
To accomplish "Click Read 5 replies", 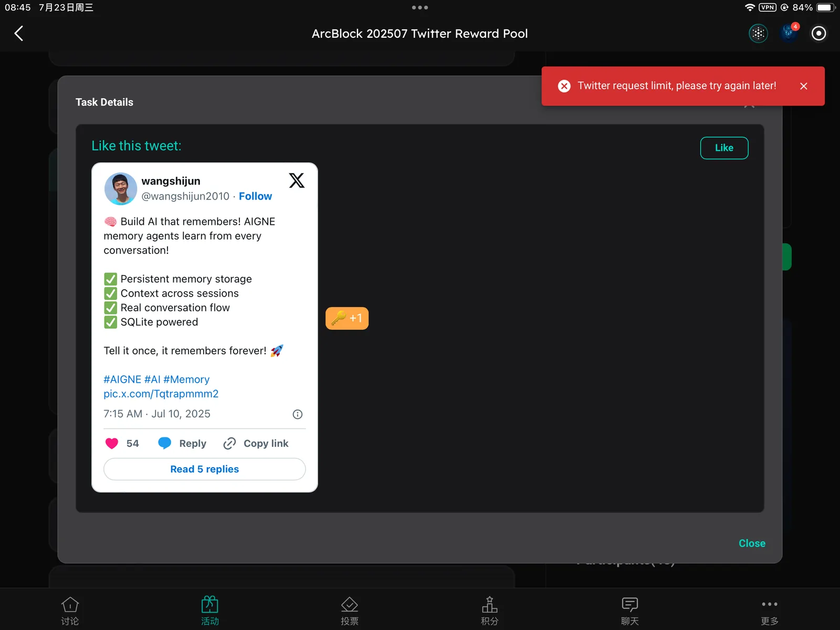I will coord(205,469).
